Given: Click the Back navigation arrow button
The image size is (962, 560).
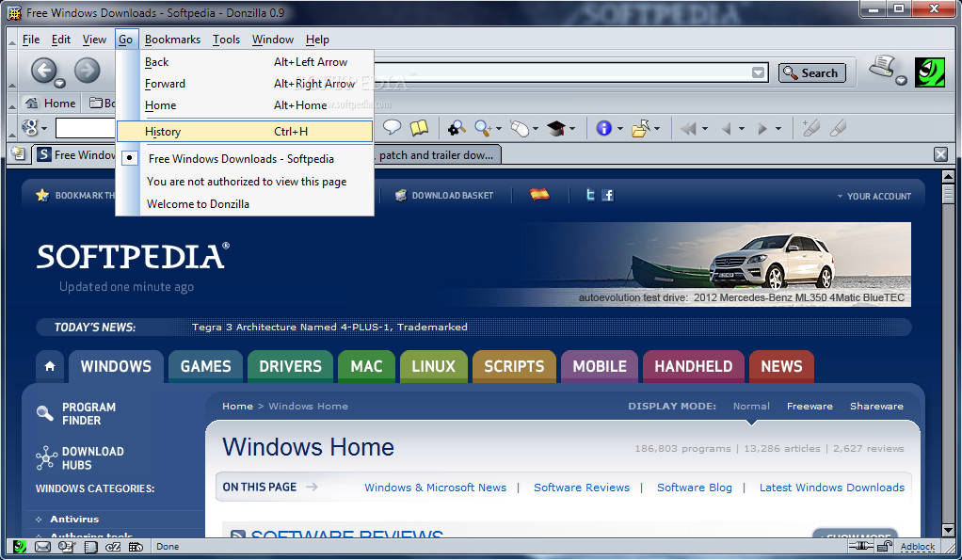Looking at the screenshot, I should tap(43, 71).
